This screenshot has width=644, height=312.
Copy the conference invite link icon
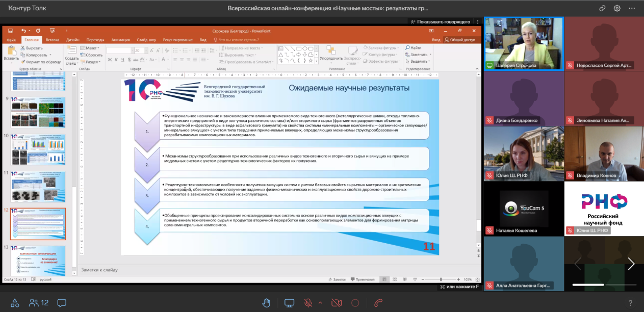(602, 8)
